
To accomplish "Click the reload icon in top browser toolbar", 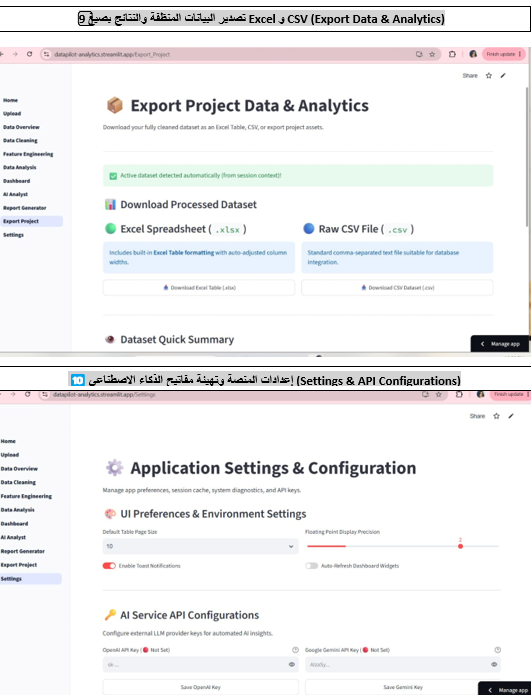I will 29,54.
